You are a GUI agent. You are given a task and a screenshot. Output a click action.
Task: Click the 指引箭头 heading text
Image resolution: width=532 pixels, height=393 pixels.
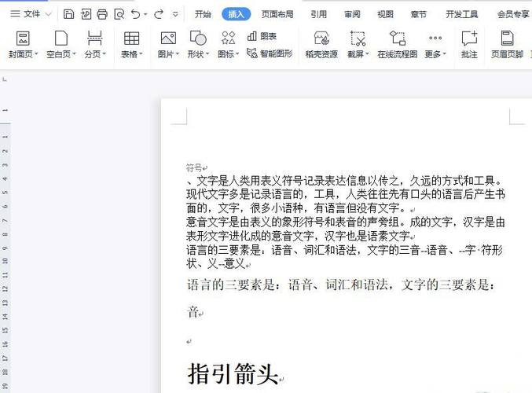click(233, 373)
